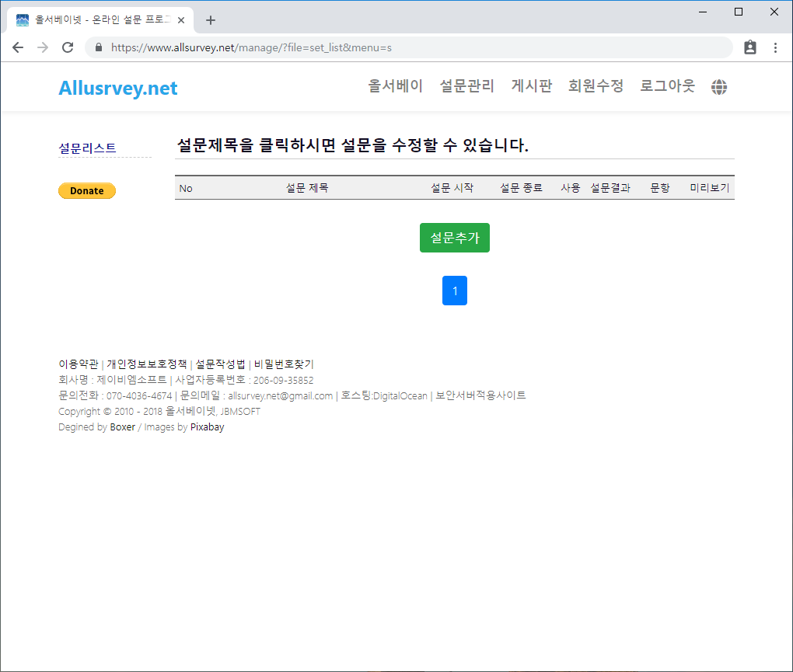Open the 개인정보보호정책 footer link

click(147, 364)
